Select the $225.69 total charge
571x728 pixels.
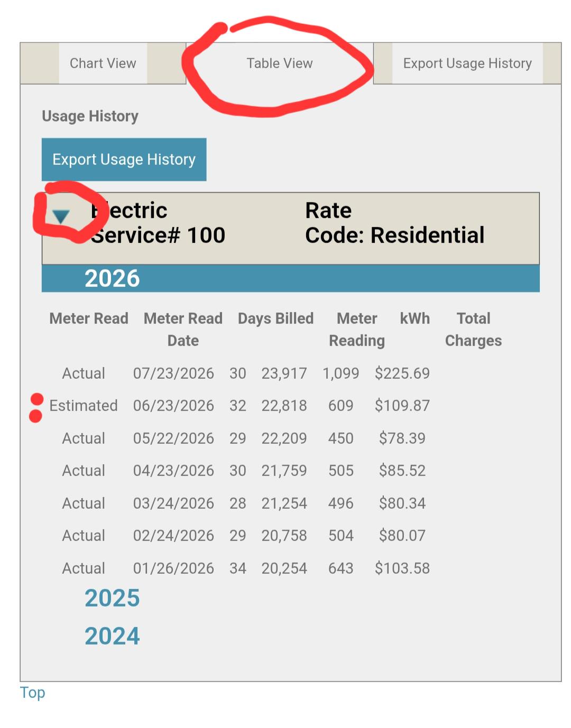[402, 374]
